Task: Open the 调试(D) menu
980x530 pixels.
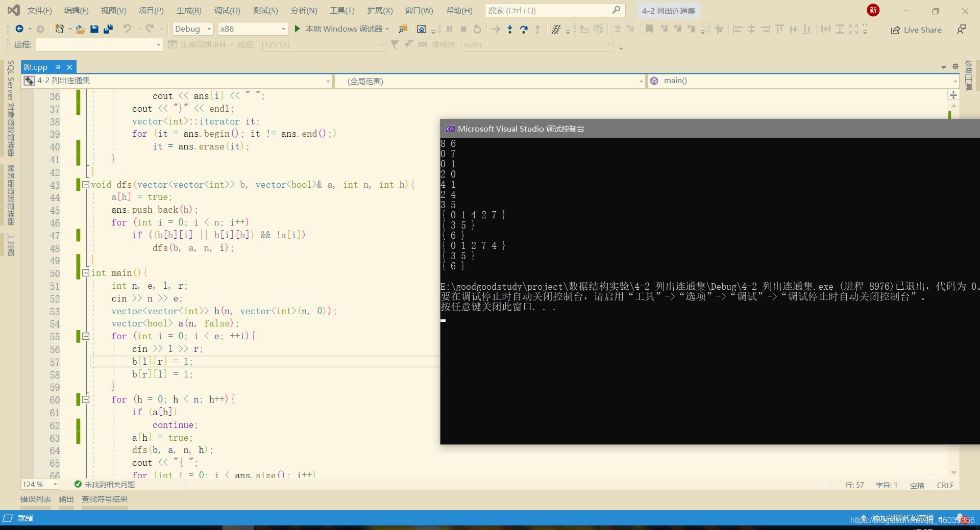Action: [227, 10]
